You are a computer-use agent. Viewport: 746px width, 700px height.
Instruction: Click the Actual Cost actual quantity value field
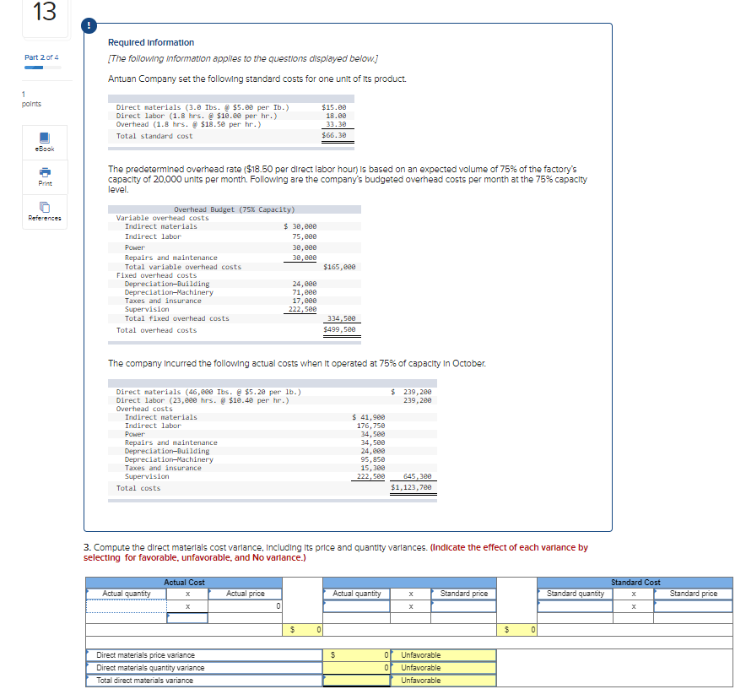(x=127, y=606)
